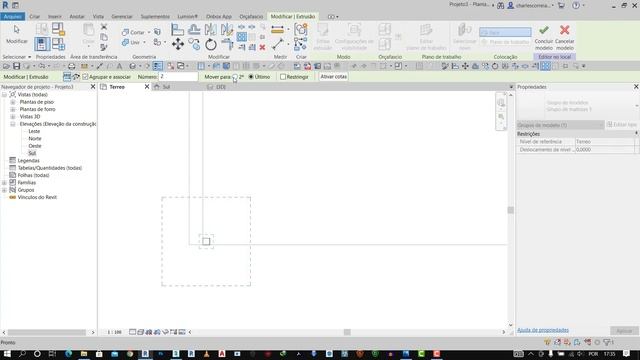Viewport: 640px width, 360px height.
Task: Click the aligned dimension Medir icon
Action: pyautogui.click(x=277, y=29)
